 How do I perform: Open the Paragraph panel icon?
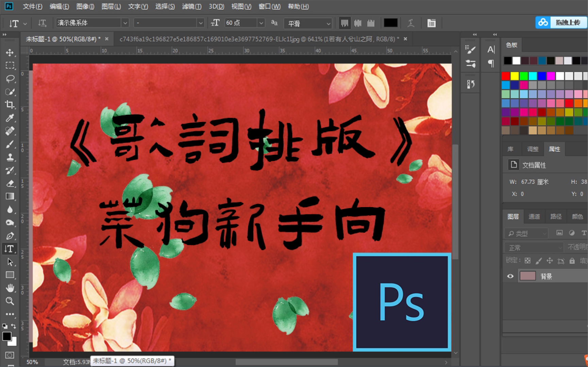491,63
